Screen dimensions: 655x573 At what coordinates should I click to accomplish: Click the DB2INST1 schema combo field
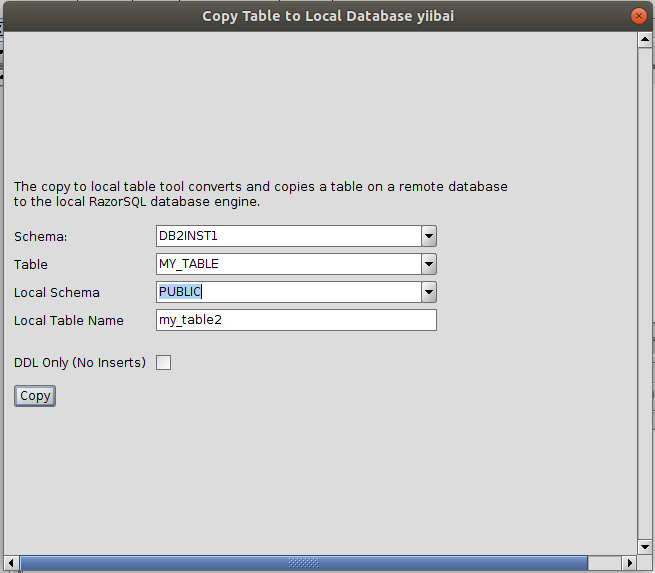pos(288,236)
